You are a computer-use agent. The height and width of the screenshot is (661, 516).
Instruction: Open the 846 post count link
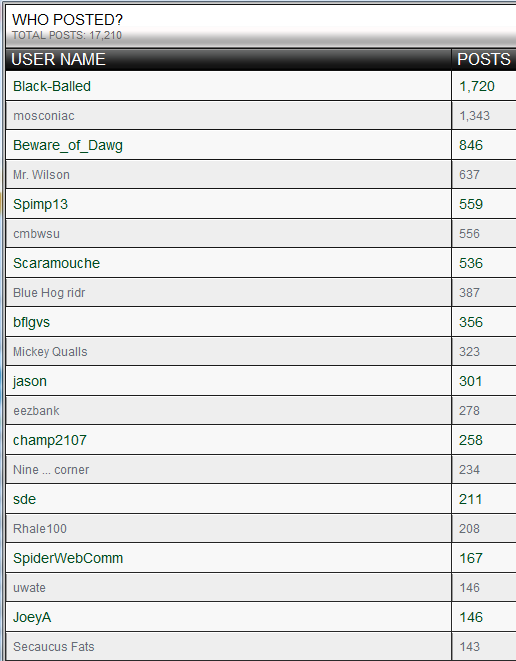tap(471, 145)
